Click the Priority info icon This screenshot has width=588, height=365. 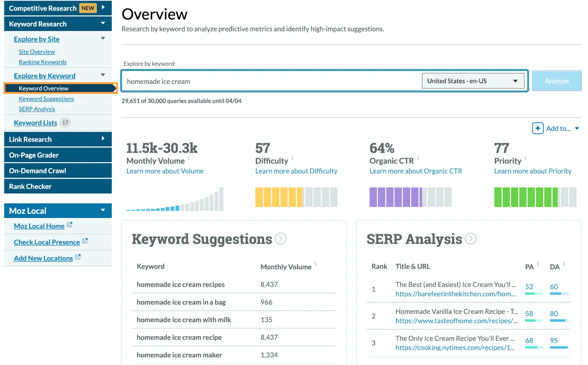pyautogui.click(x=525, y=158)
